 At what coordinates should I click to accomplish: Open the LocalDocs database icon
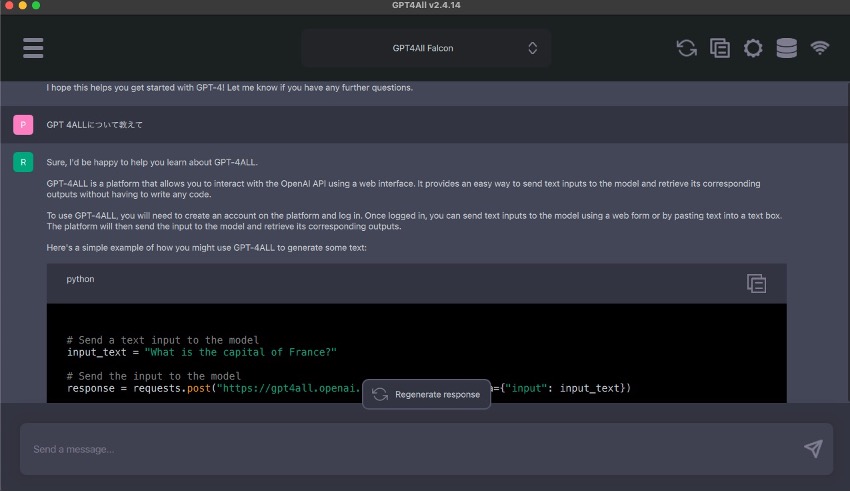tap(787, 48)
